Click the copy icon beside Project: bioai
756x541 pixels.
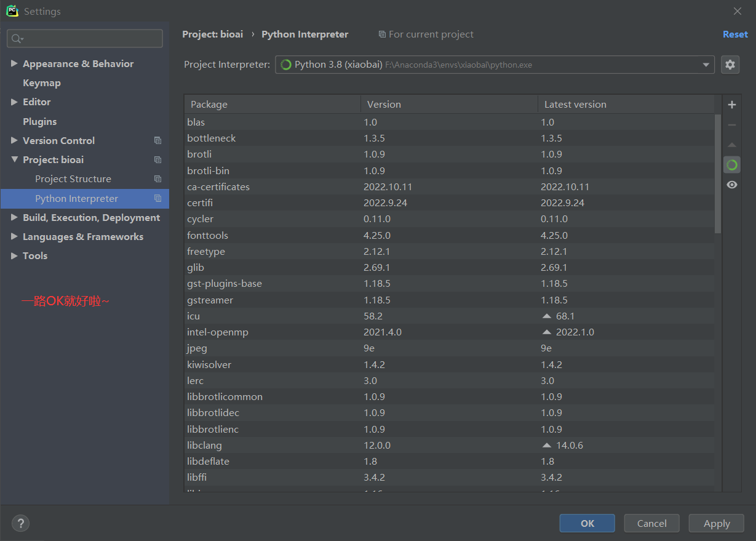157,159
